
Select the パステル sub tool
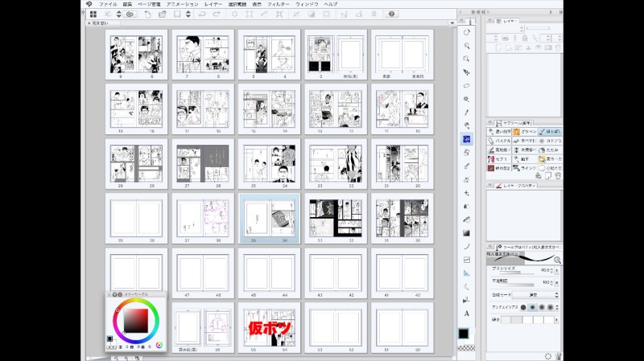(499, 141)
